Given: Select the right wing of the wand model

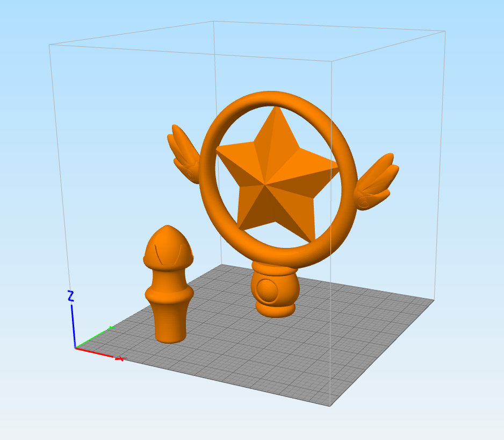Looking at the screenshot, I should pyautogui.click(x=376, y=182).
